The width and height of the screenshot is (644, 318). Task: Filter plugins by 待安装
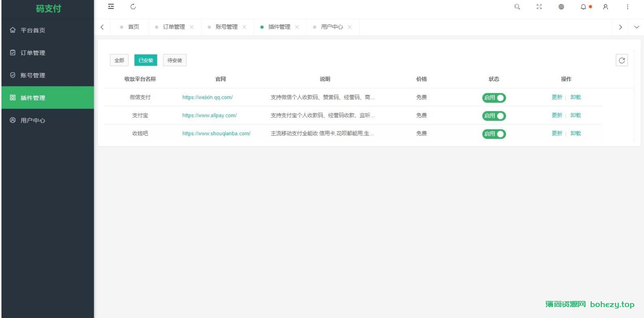pyautogui.click(x=175, y=60)
